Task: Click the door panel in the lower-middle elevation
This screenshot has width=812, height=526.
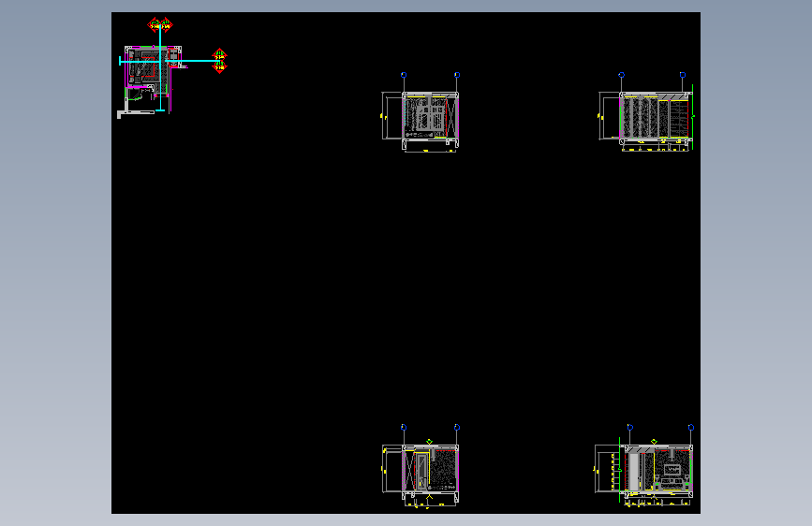Action: coord(422,471)
